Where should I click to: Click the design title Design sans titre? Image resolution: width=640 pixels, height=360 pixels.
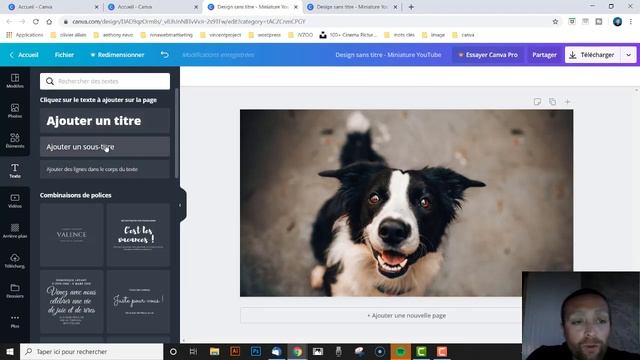[x=388, y=55]
